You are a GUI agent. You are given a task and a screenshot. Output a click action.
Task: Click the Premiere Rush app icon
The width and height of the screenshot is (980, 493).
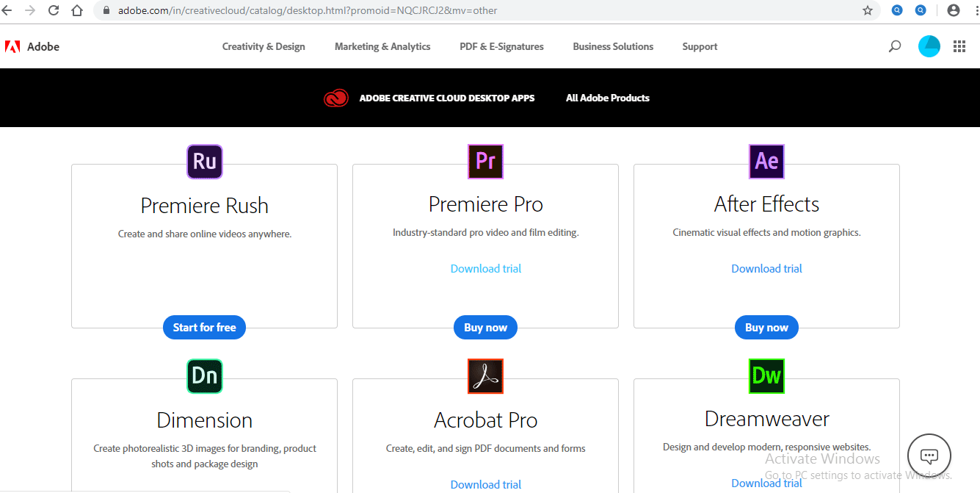[x=205, y=162]
